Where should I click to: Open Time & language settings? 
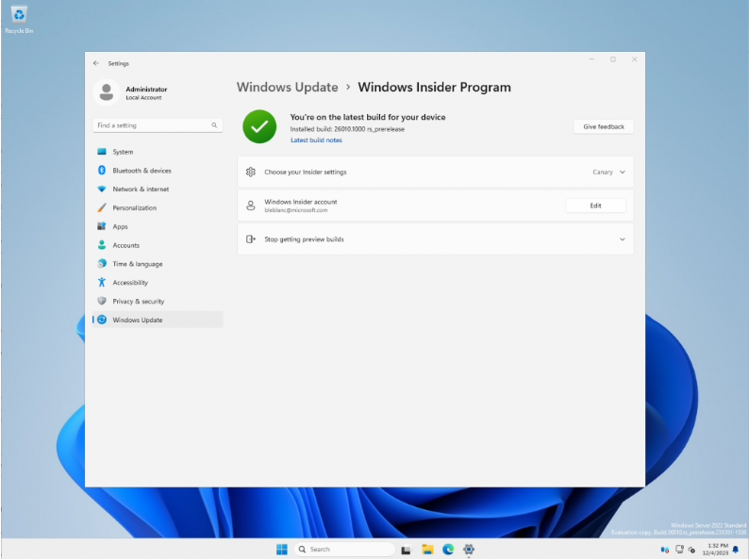point(158,264)
